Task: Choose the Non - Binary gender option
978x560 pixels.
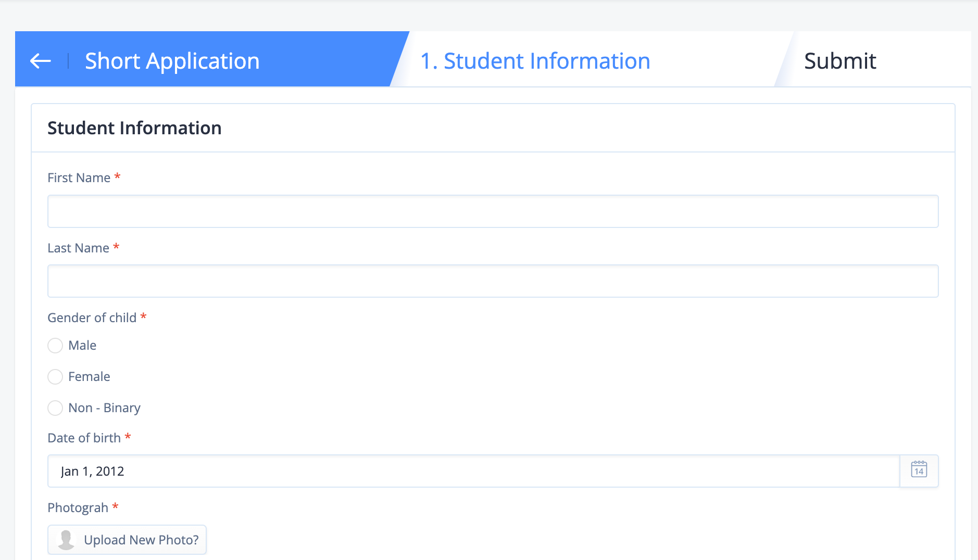Action: 55,408
